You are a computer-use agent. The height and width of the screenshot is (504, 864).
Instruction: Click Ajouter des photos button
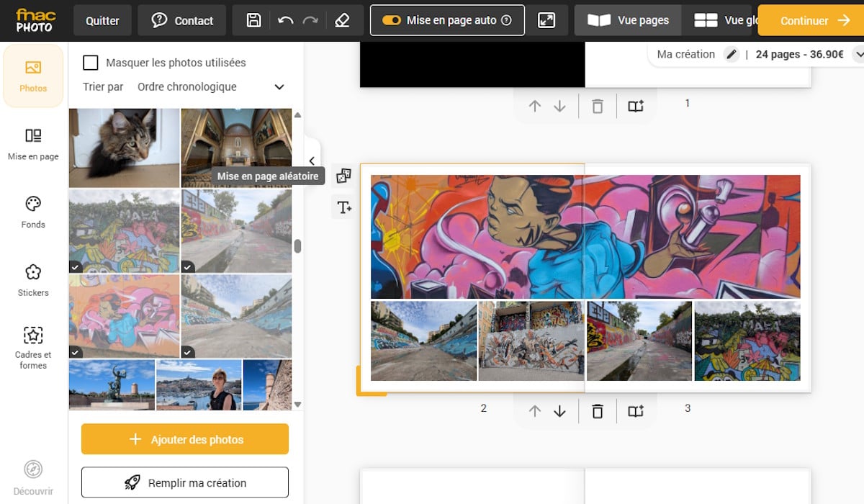pyautogui.click(x=185, y=439)
